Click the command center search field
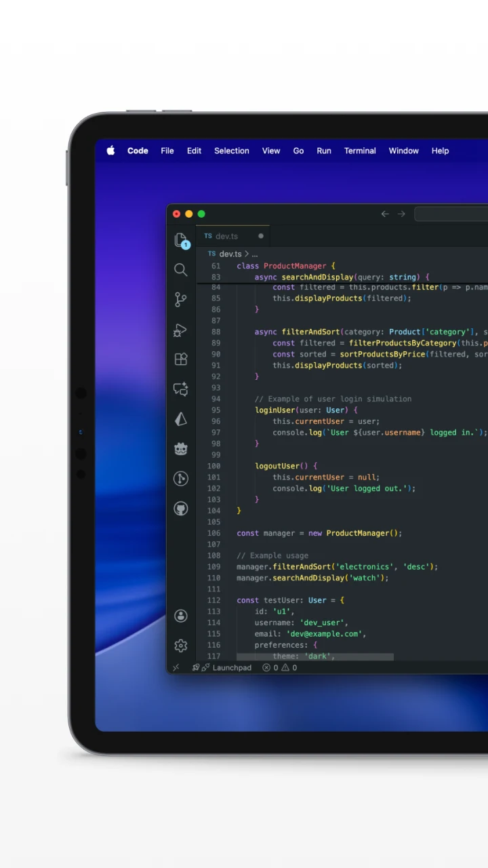 451,214
